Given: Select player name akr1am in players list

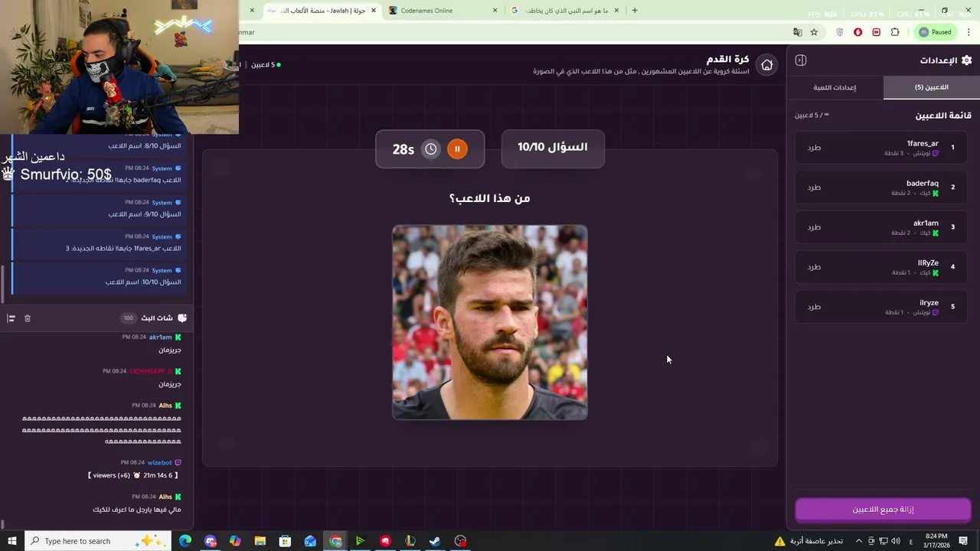Looking at the screenshot, I should tap(926, 223).
